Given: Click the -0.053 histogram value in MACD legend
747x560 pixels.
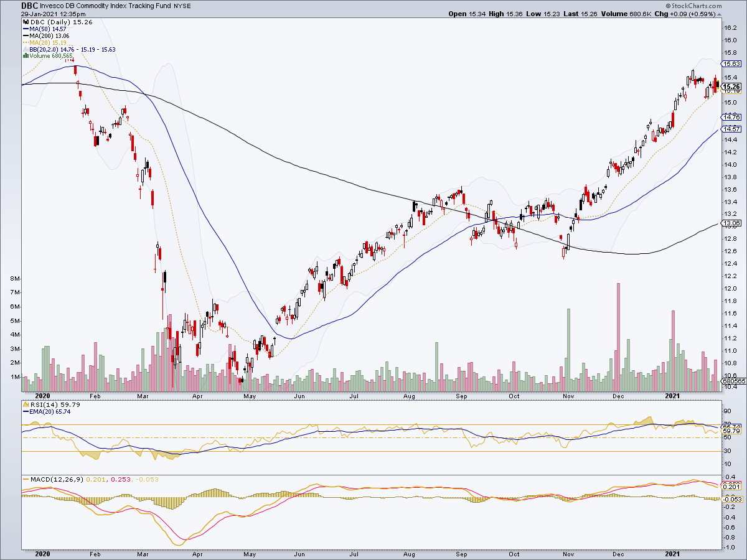Looking at the screenshot, I should [147, 479].
